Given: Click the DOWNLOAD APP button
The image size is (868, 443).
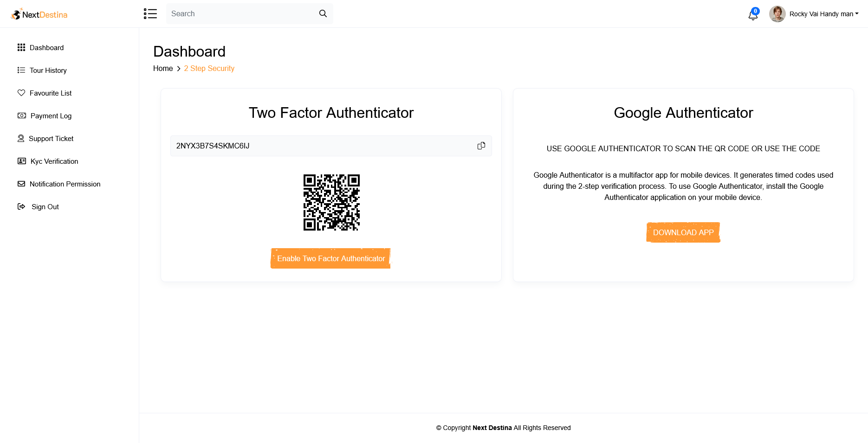Looking at the screenshot, I should point(683,232).
